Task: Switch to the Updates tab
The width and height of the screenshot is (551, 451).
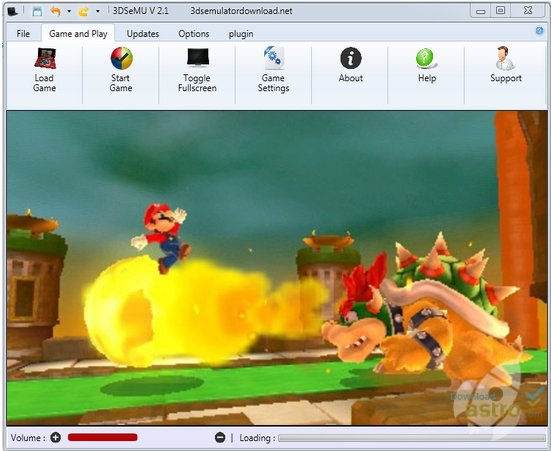Action: (143, 34)
